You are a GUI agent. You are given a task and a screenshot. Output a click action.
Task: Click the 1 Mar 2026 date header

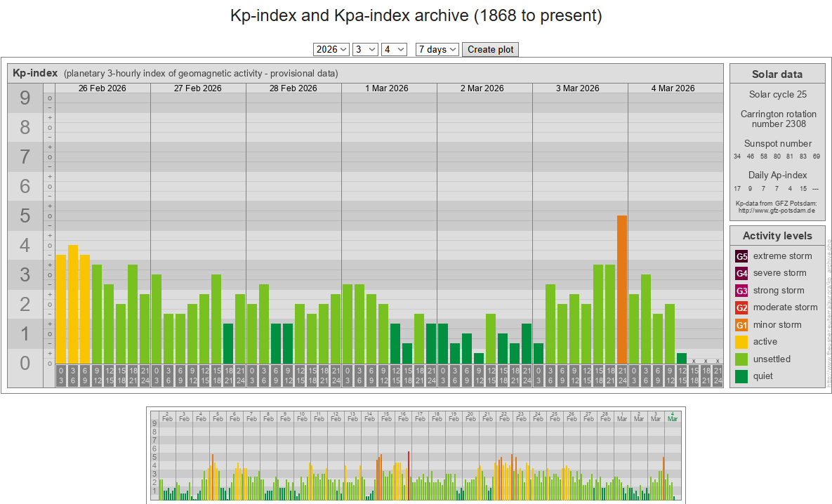[x=387, y=88]
